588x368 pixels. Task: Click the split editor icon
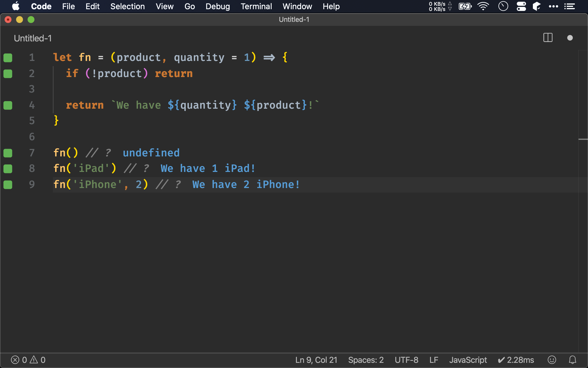pos(548,38)
